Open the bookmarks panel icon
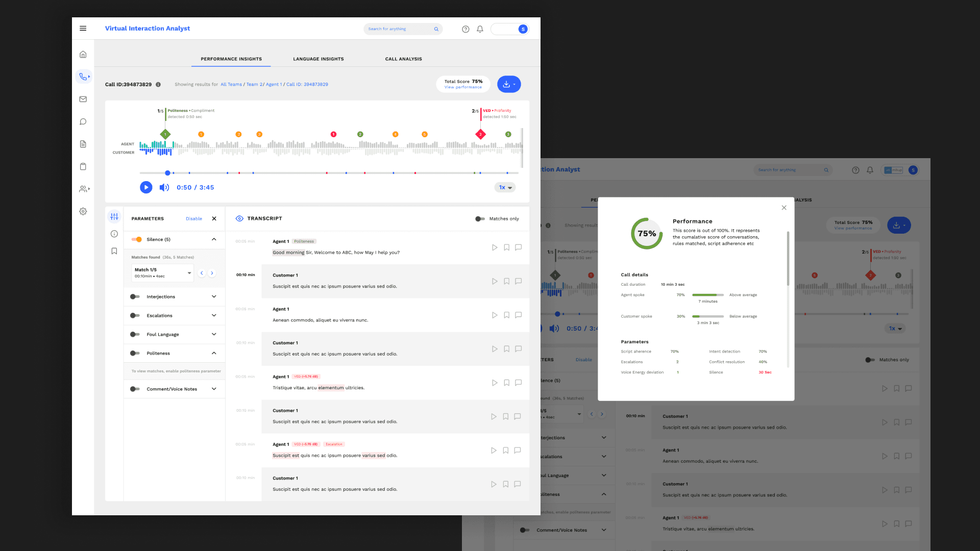This screenshot has width=980, height=551. click(x=114, y=251)
